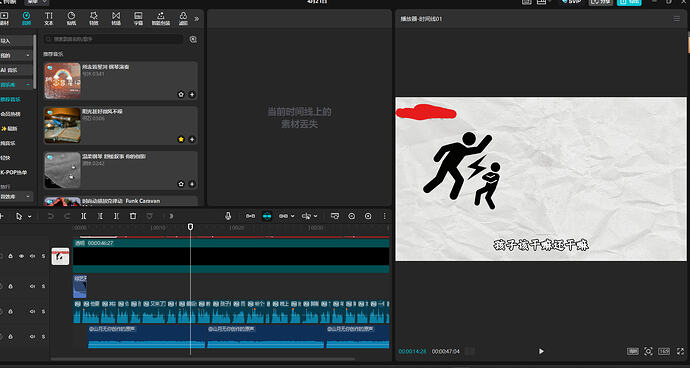Switch to the 文本 text tab

[49, 18]
